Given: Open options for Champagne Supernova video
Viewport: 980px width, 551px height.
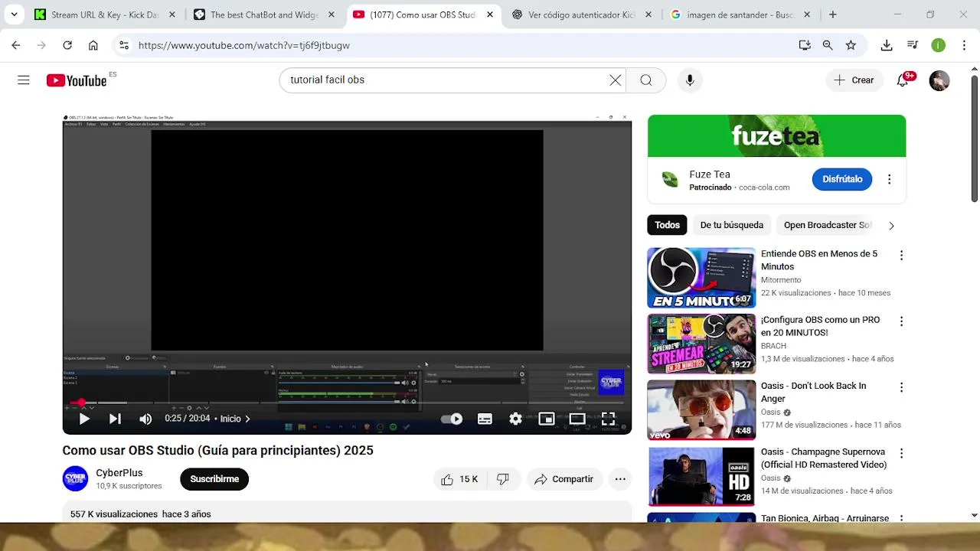Looking at the screenshot, I should pos(901,453).
